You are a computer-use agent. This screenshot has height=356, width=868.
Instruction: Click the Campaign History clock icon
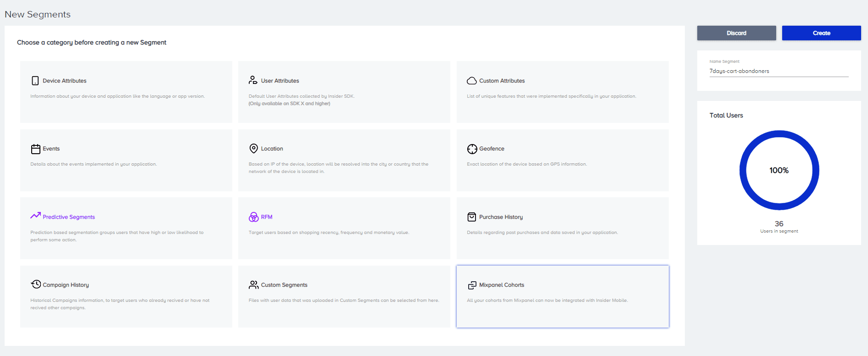click(x=36, y=284)
